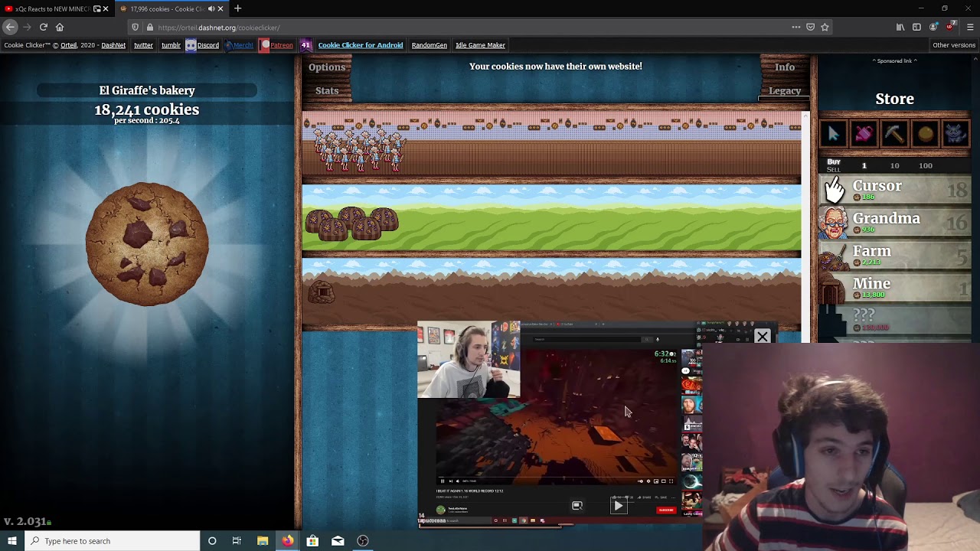Screen dimensions: 980x551
Task: Close the picture-in-picture video
Action: point(762,336)
